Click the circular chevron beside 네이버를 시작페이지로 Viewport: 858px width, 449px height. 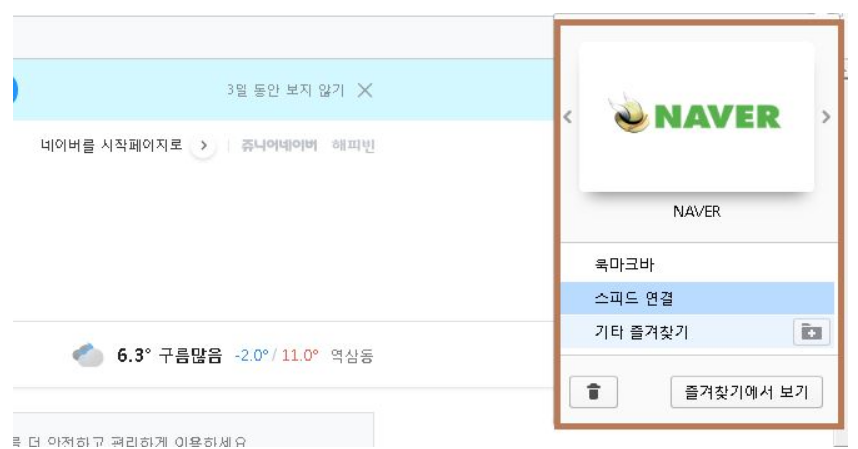click(204, 145)
